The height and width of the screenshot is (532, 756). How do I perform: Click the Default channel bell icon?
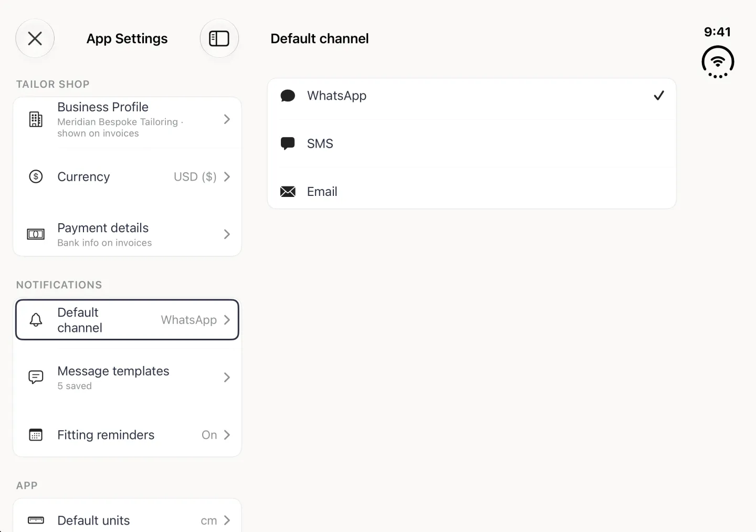click(x=36, y=320)
